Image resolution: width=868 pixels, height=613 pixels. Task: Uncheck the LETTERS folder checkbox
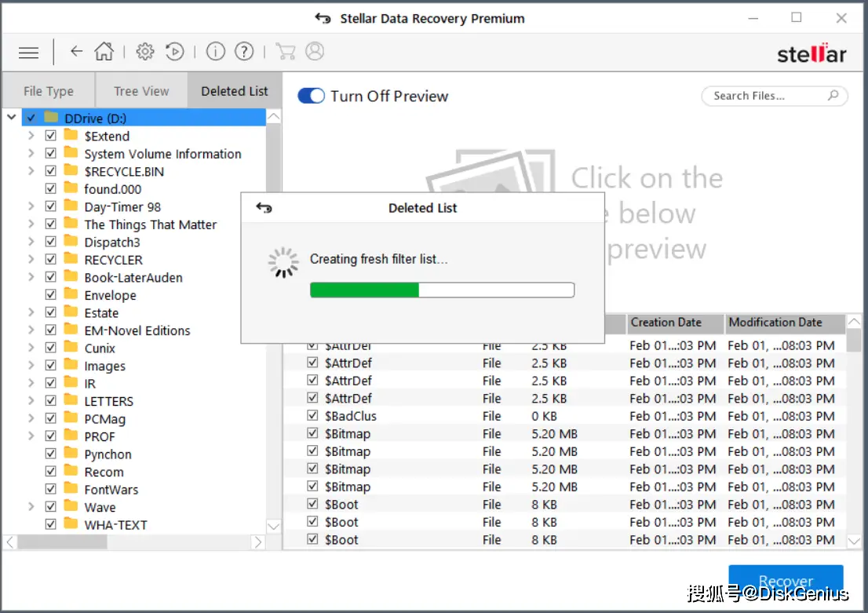(x=50, y=400)
